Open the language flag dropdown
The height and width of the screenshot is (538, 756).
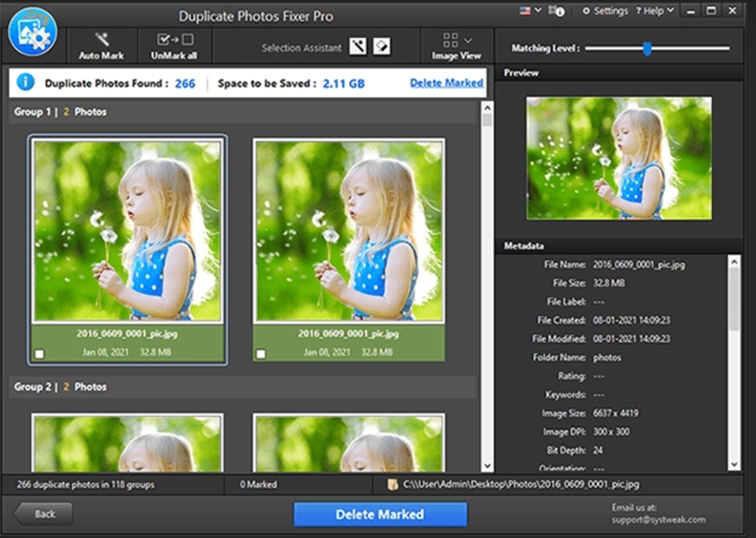529,10
